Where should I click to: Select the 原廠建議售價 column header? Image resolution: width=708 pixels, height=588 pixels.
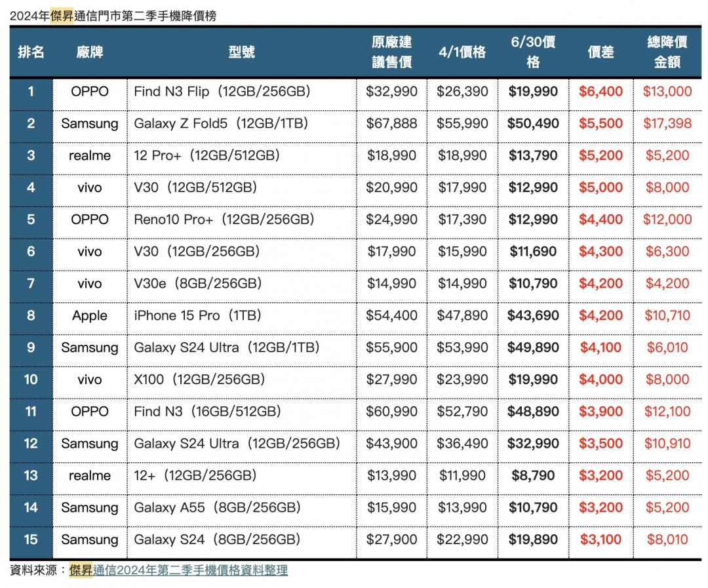pyautogui.click(x=391, y=52)
